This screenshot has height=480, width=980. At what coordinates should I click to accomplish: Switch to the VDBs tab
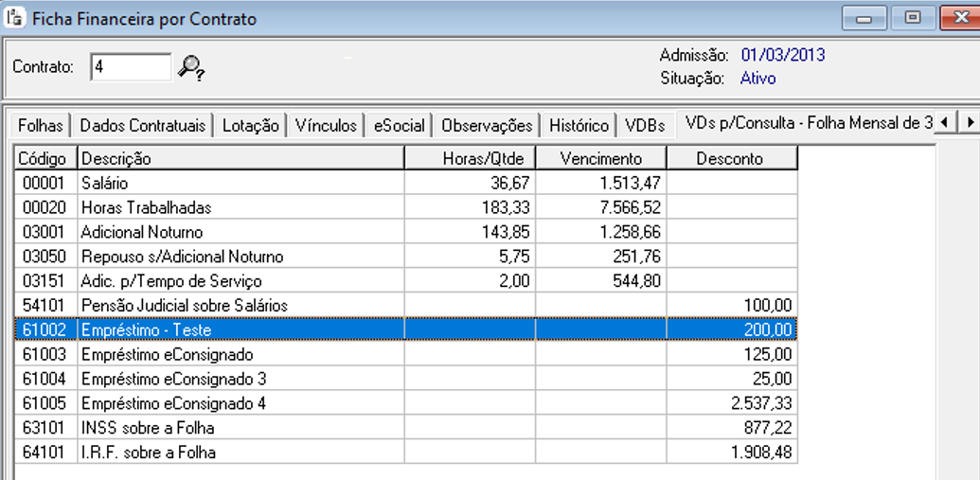646,125
